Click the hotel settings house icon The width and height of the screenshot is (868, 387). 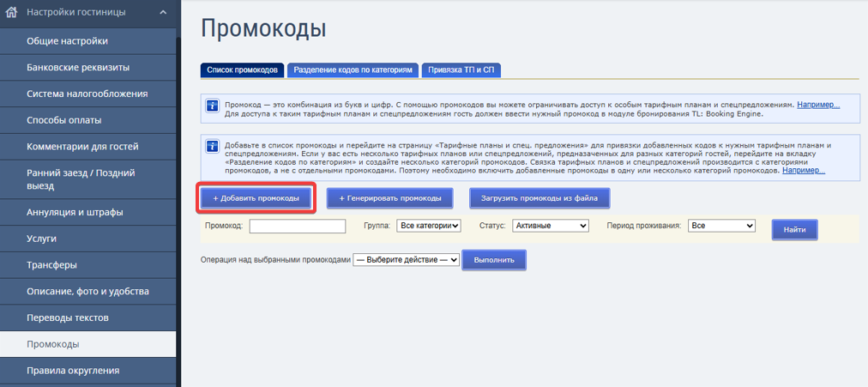click(11, 12)
